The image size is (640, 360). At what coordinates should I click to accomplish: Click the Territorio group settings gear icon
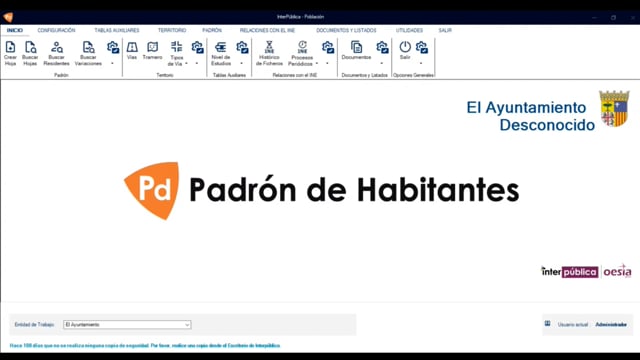point(198,47)
